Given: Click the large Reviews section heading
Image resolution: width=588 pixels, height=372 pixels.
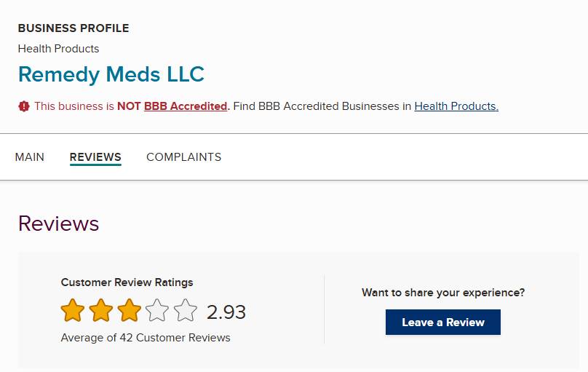Looking at the screenshot, I should [59, 223].
